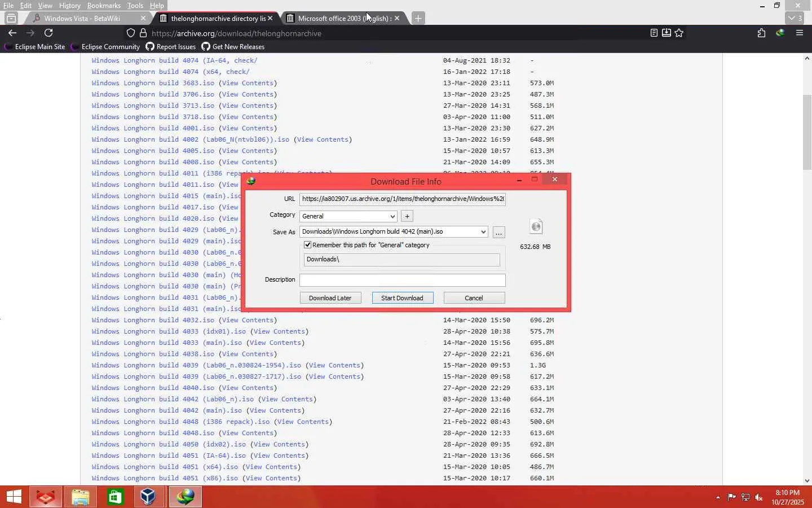Click the Start Download button

(402, 298)
